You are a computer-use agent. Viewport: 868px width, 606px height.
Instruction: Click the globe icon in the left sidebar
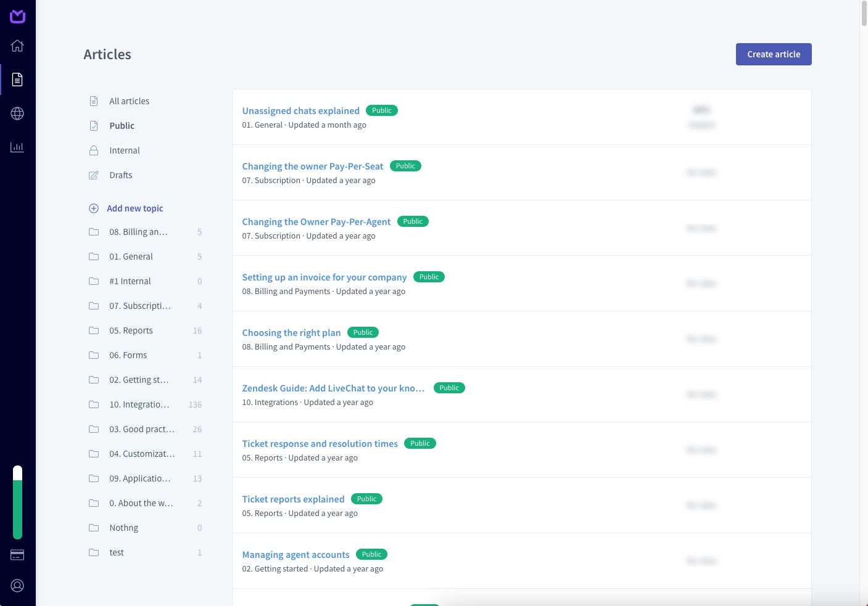[17, 113]
